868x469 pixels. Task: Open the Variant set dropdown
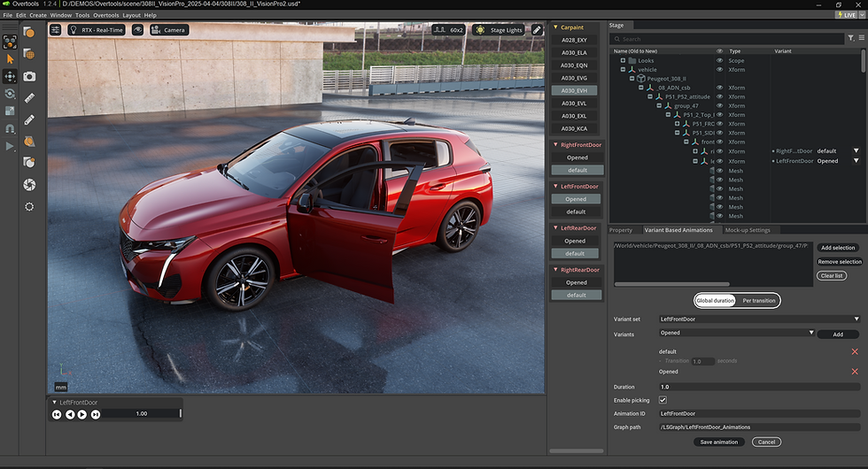(759, 319)
